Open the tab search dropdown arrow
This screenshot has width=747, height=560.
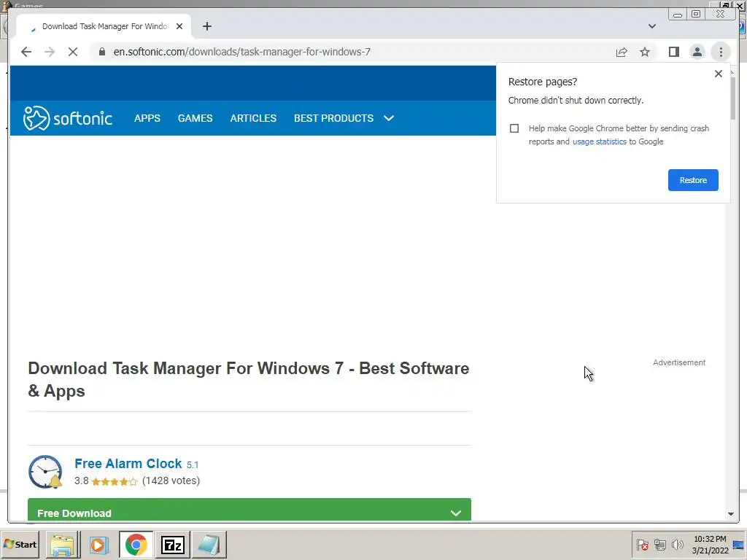(651, 26)
